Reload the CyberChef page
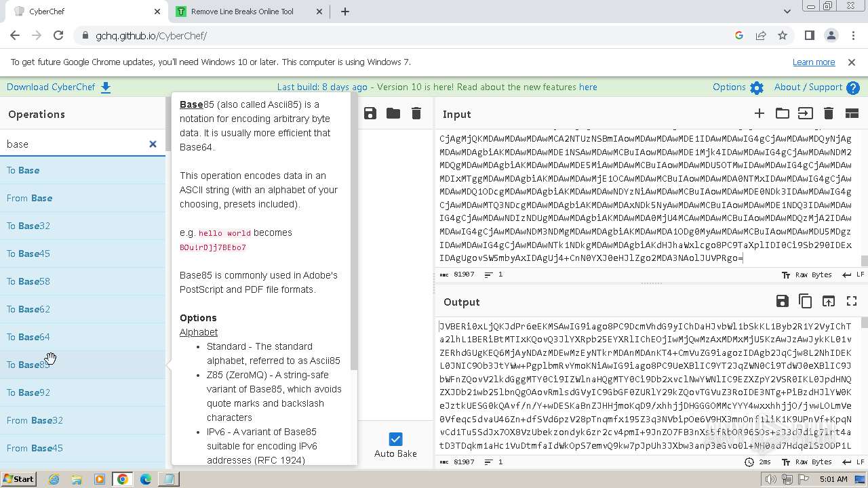The image size is (868, 488). 58,35
